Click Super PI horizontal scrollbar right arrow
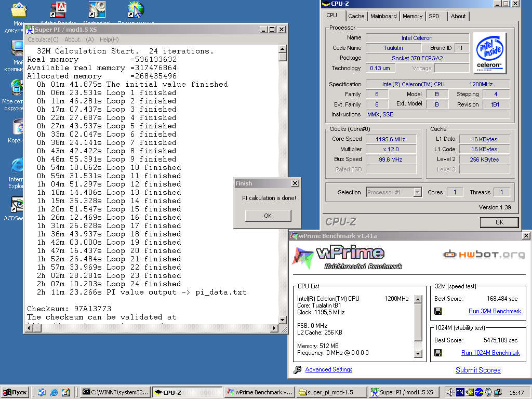Screen dimensions: 532x399 (x=274, y=328)
